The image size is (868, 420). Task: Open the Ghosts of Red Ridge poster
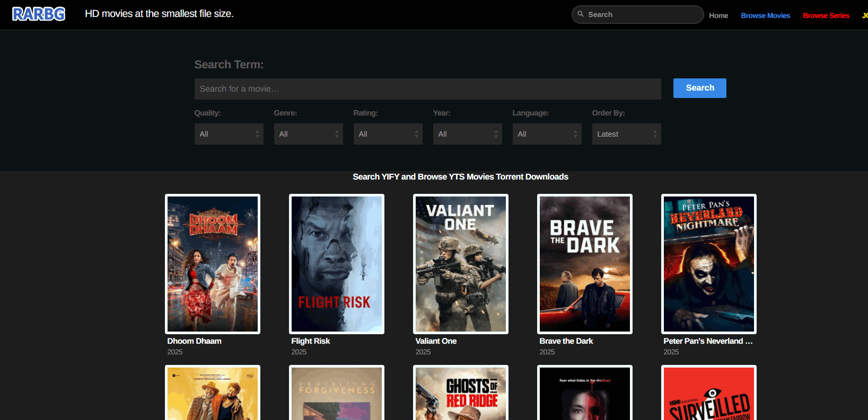pyautogui.click(x=461, y=392)
